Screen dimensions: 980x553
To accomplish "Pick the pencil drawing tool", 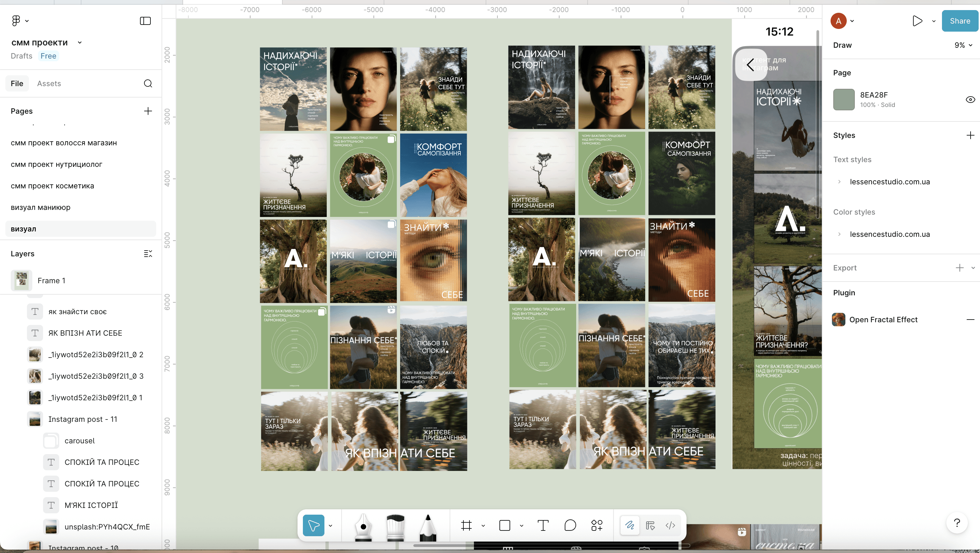I will point(428,527).
